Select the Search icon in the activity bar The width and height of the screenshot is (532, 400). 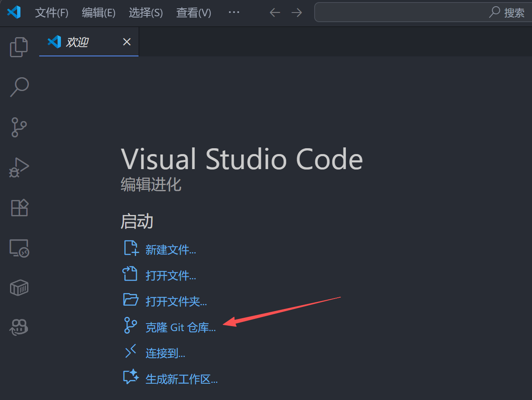point(19,87)
